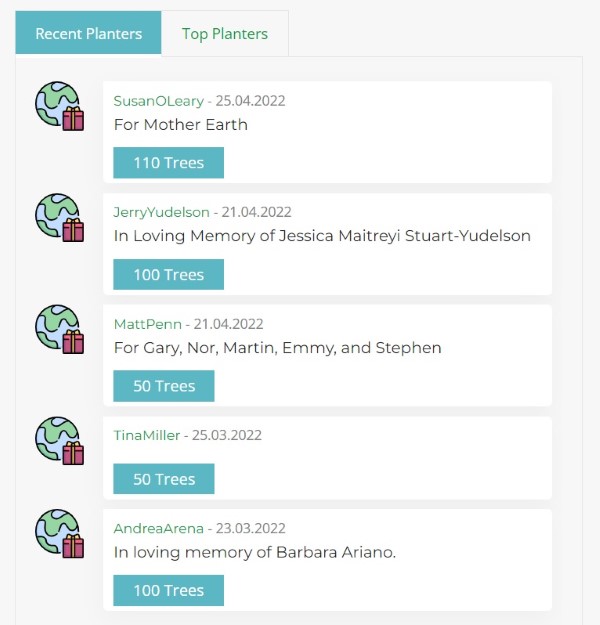600x625 pixels.
Task: Visit MattPenn's planter profile
Action: [148, 324]
